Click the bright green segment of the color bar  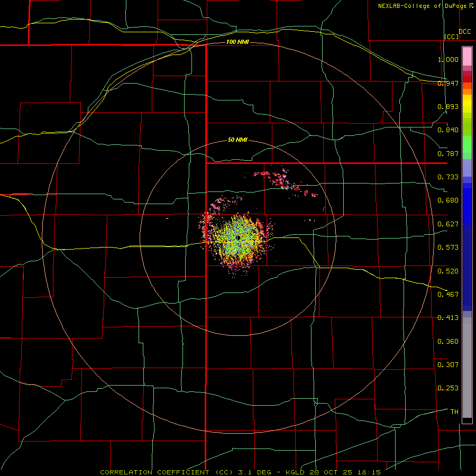coord(467,144)
